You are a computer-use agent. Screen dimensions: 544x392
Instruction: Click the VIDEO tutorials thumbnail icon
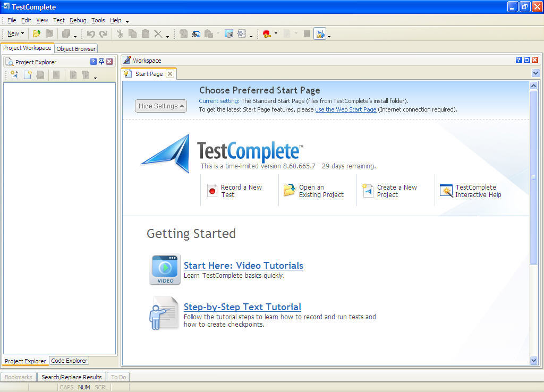tap(165, 269)
